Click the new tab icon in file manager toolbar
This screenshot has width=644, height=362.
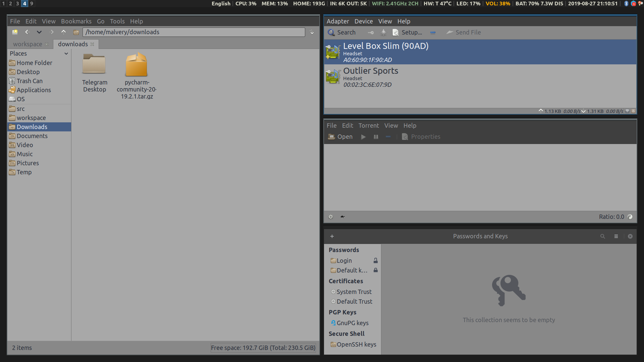15,32
